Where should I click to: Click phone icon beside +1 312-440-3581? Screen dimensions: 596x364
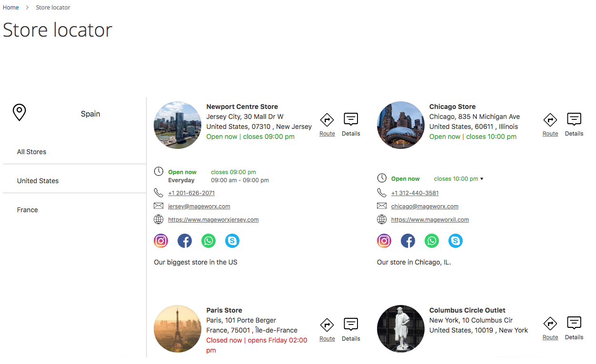click(382, 193)
